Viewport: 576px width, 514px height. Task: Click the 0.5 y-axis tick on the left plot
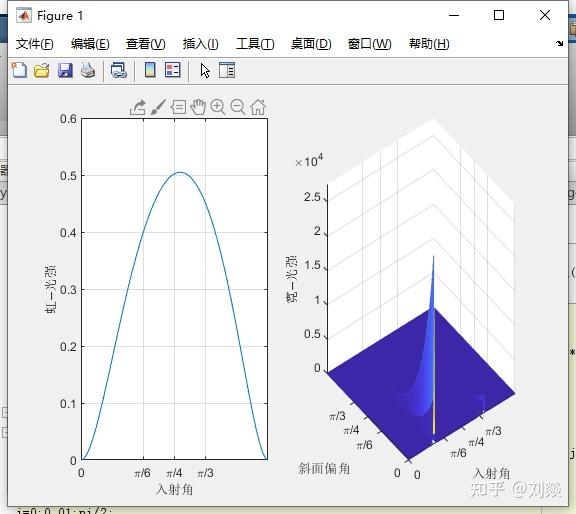click(68, 176)
